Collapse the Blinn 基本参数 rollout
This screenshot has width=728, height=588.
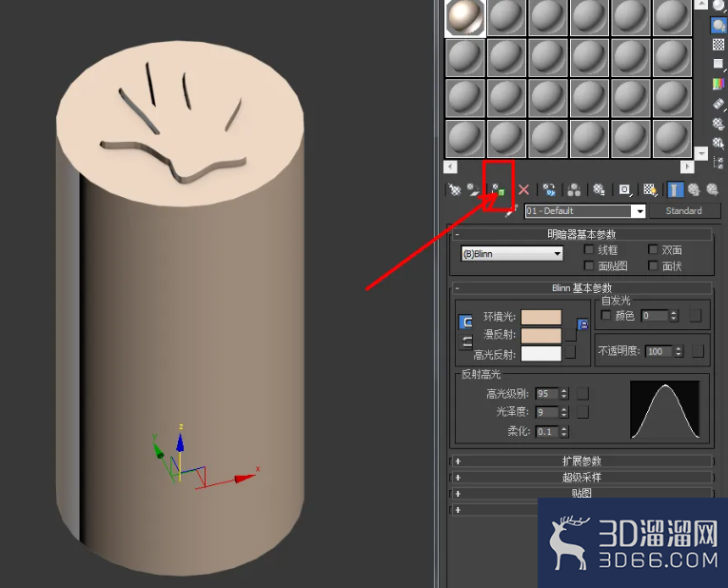(x=581, y=288)
